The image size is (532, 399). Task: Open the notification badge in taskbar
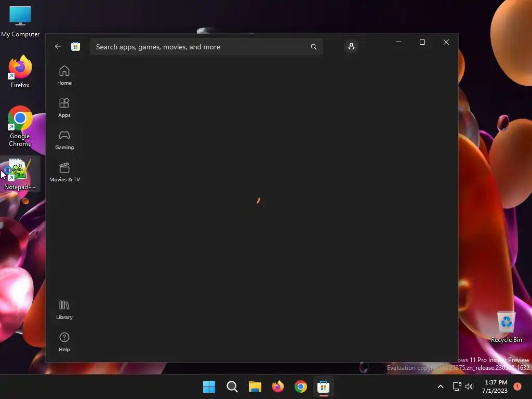(x=517, y=387)
